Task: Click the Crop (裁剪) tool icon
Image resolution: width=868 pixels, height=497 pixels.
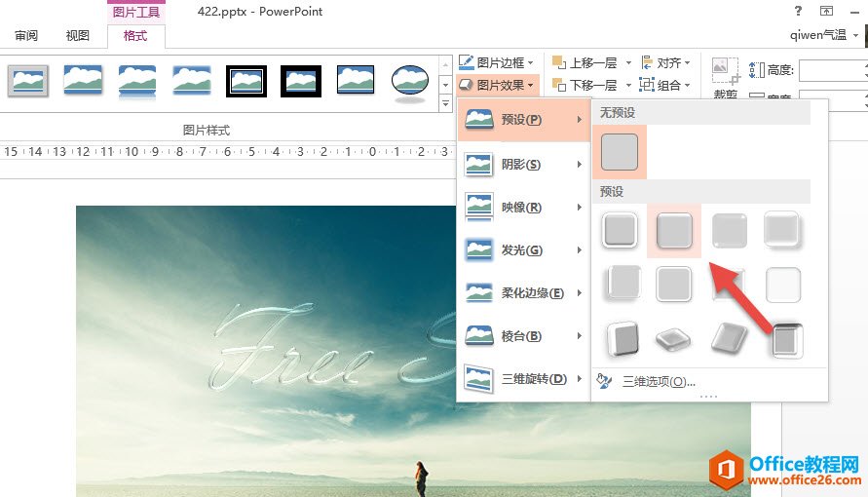Action: 724,70
